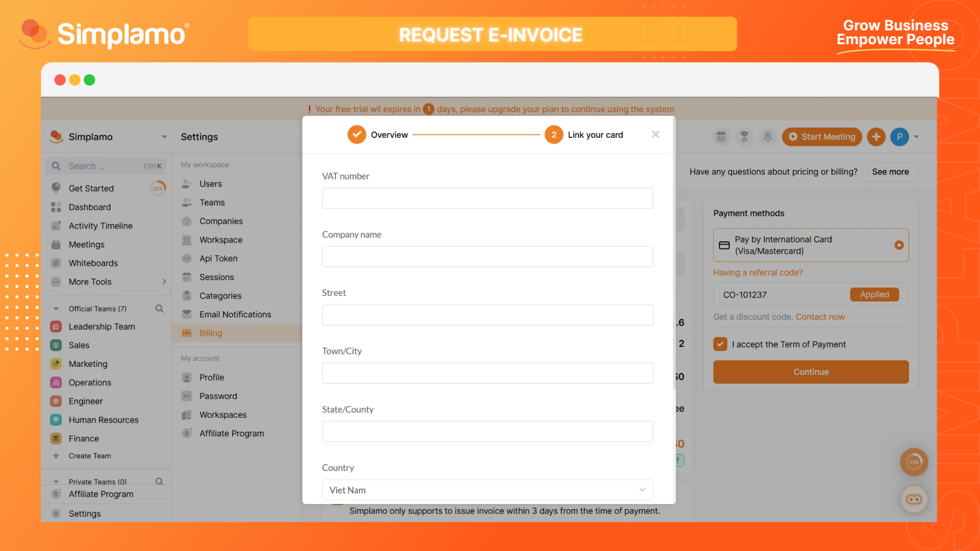The height and width of the screenshot is (551, 980).
Task: Open Teams in Settings menu
Action: (212, 203)
